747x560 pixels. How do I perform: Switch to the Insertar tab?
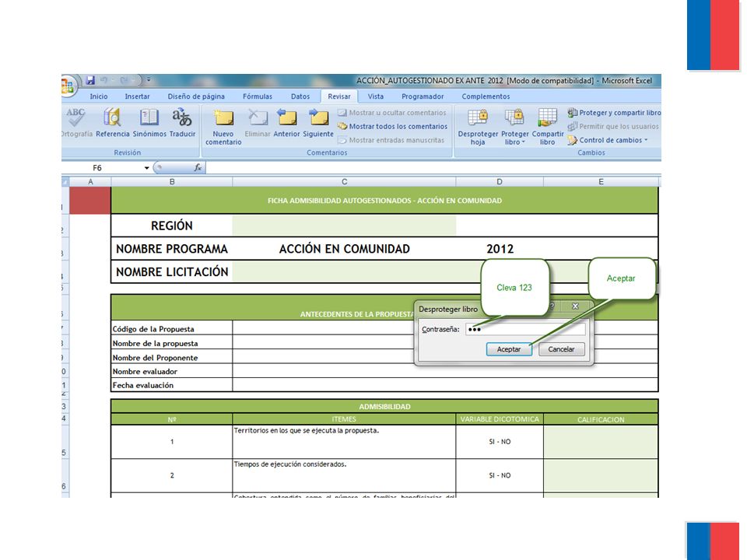(x=137, y=96)
